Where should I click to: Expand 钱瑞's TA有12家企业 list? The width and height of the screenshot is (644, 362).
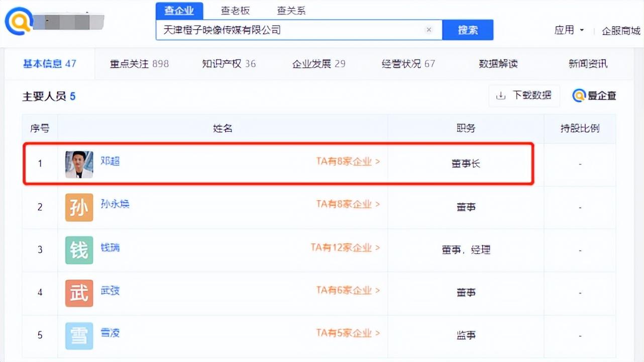[345, 247]
